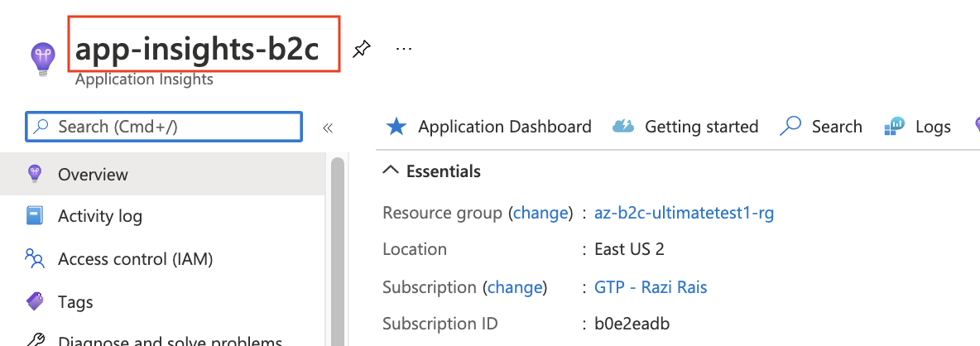This screenshot has width=980, height=346.
Task: Collapse the Essentials section
Action: [391, 171]
